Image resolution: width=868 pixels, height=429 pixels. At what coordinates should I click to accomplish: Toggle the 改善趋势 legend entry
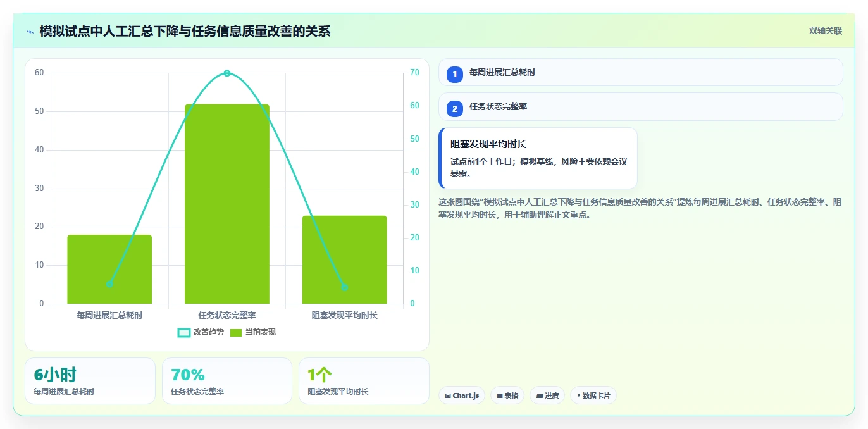pos(201,332)
